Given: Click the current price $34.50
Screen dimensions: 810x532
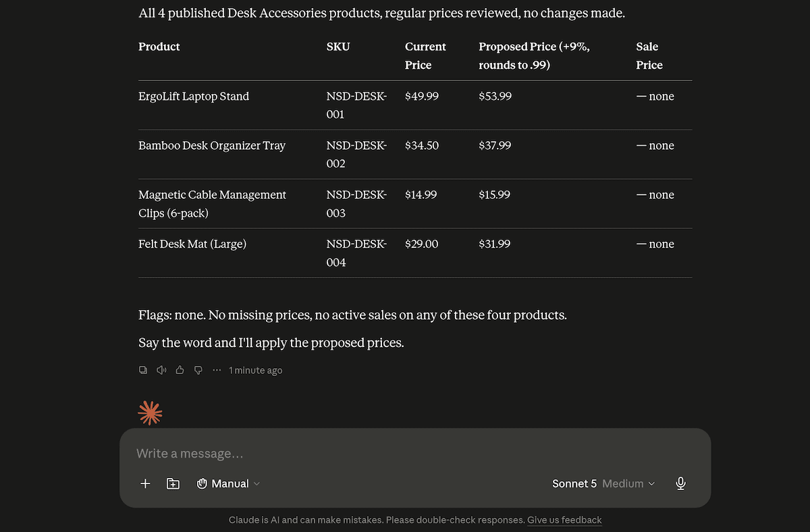Looking at the screenshot, I should 422,145.
